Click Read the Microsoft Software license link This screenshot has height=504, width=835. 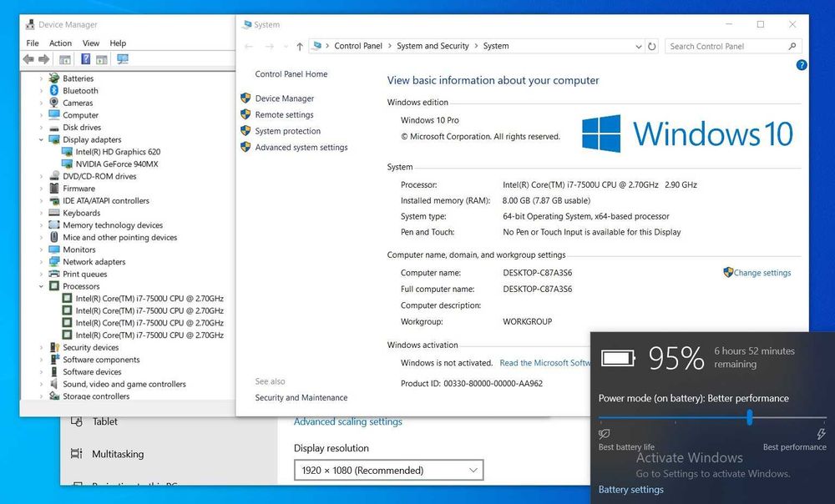(x=544, y=363)
